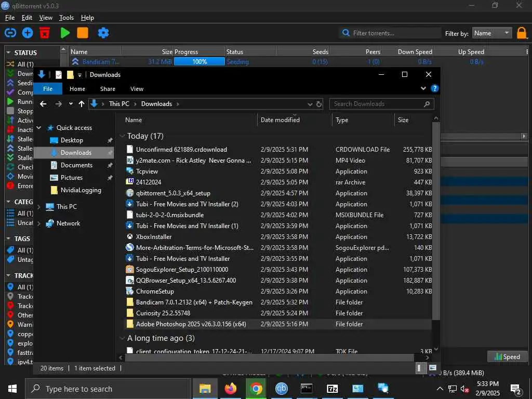
Task: Click the Explorer Forward arrow
Action: (59, 104)
